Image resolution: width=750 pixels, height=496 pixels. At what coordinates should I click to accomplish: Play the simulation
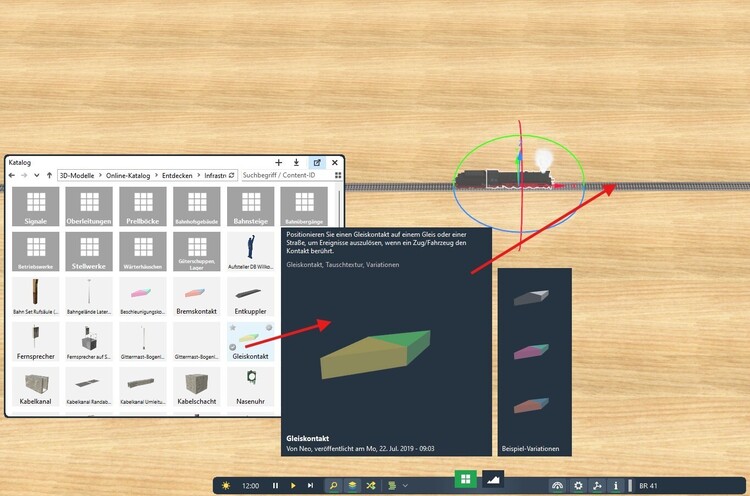click(x=293, y=485)
